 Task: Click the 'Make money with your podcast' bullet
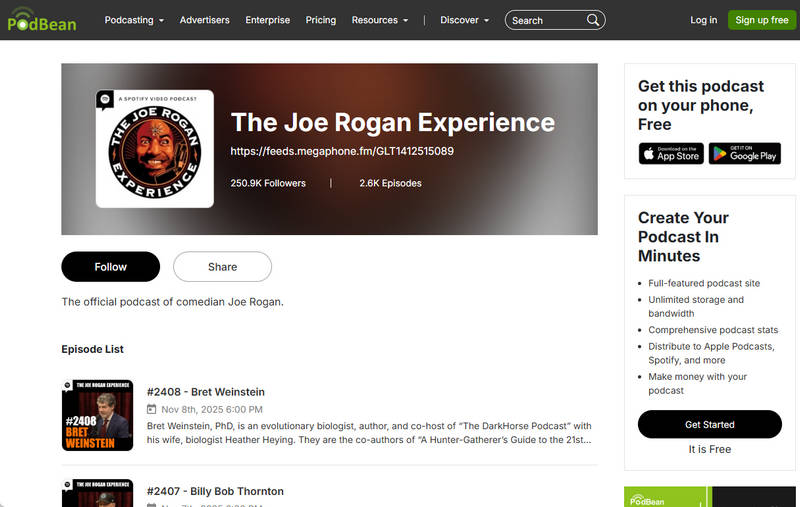tap(697, 384)
